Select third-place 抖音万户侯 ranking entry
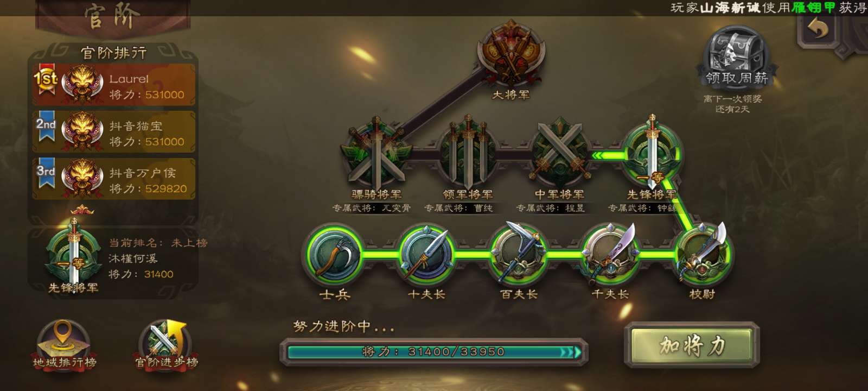The image size is (868, 391). (x=114, y=179)
